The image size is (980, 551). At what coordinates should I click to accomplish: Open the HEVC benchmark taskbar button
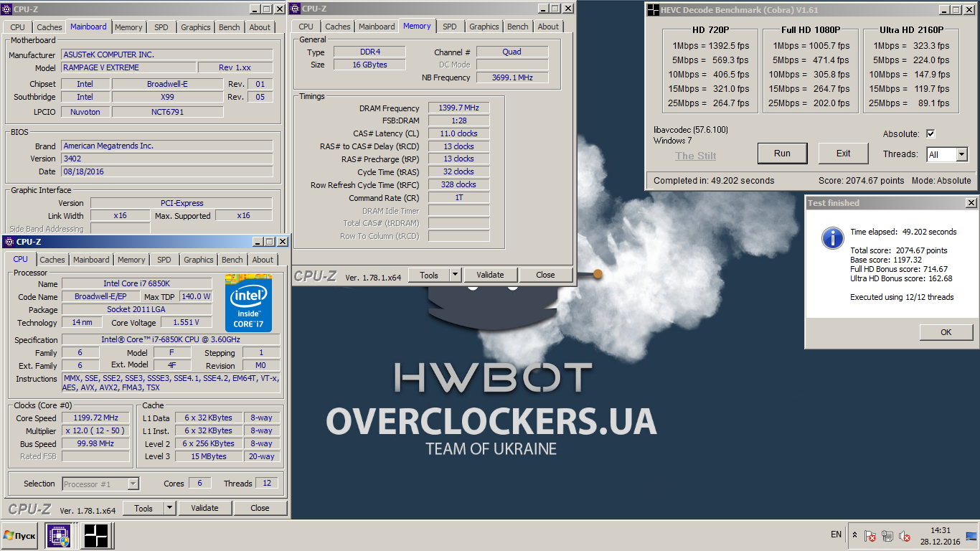95,536
